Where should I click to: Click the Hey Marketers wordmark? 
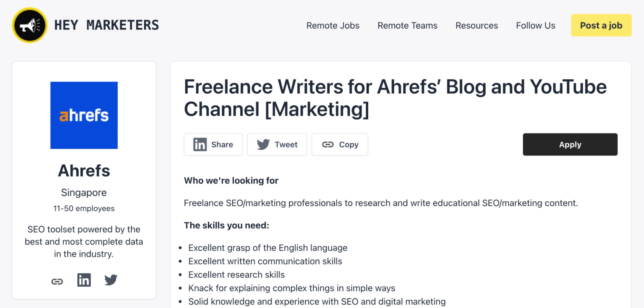point(106,25)
